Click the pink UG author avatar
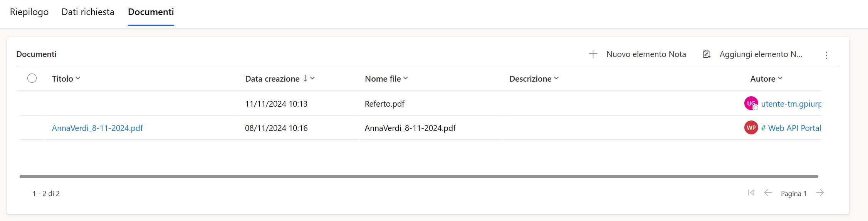Viewport: 868px width, 221px height. click(x=751, y=103)
